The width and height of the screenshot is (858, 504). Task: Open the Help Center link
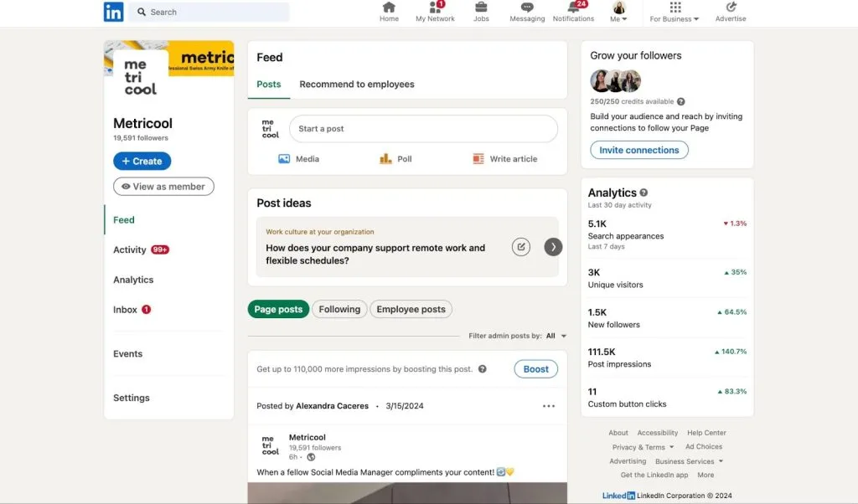tap(706, 432)
